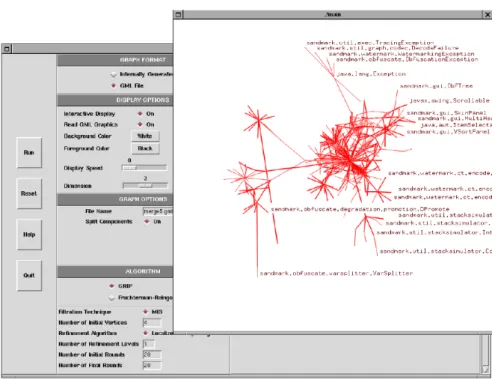Open the graph window's menu icon
Viewport: 495px width, 383px height.
(x=179, y=15)
